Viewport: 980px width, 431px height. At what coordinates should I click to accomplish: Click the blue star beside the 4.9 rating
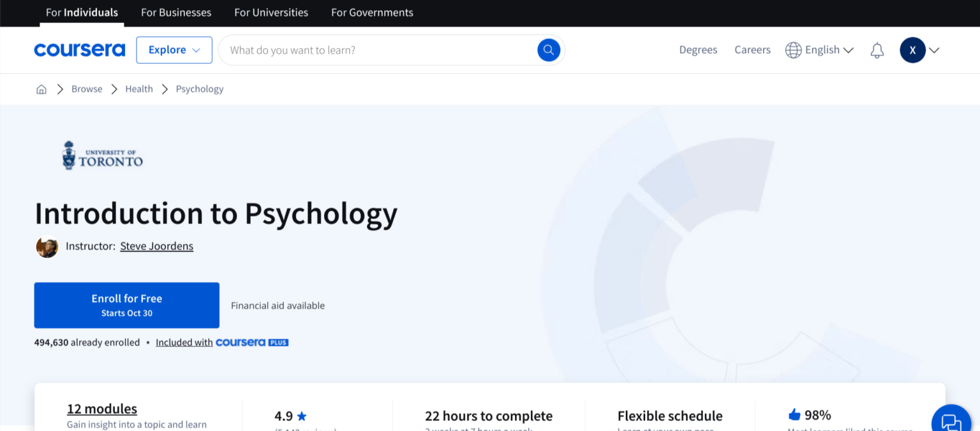point(302,416)
